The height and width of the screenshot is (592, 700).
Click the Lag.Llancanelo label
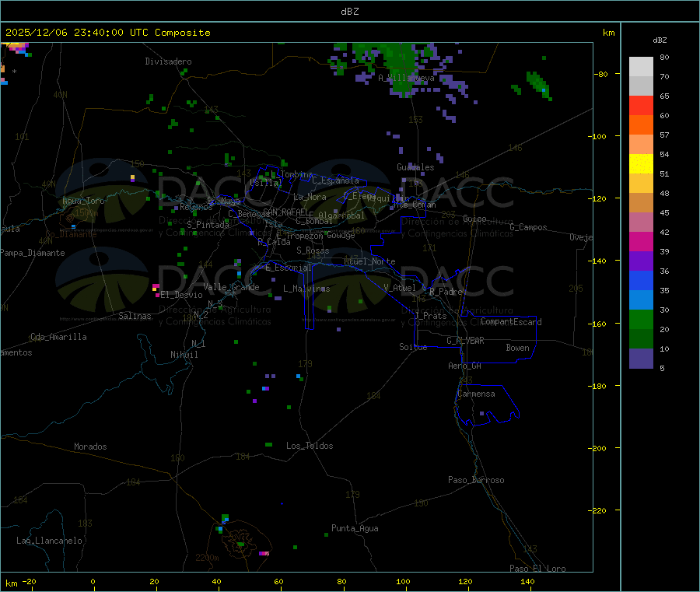(x=49, y=541)
